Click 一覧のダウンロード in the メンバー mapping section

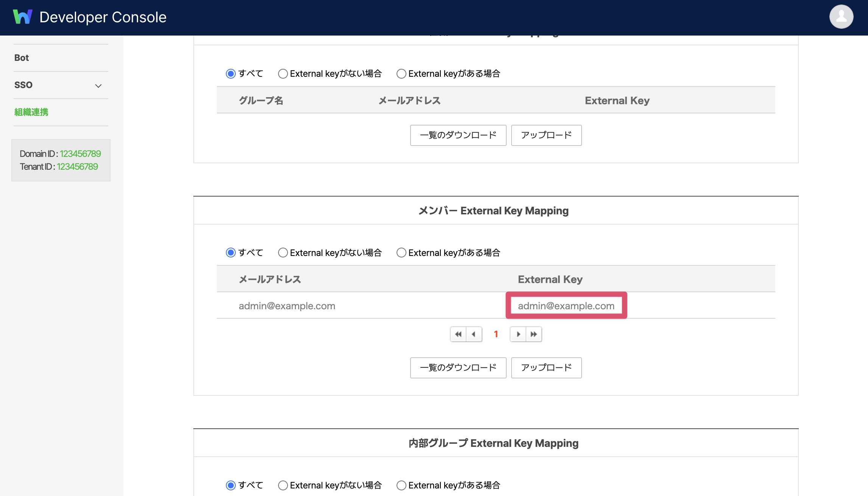coord(458,368)
